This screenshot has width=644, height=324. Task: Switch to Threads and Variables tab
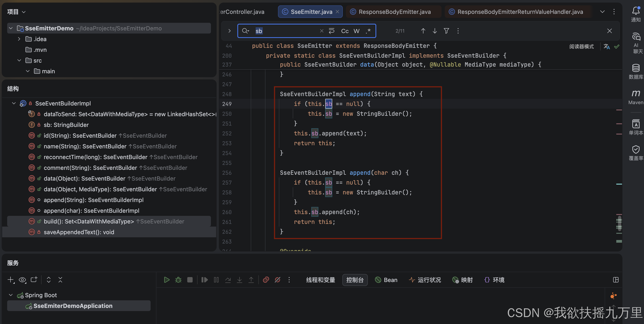[320, 280]
